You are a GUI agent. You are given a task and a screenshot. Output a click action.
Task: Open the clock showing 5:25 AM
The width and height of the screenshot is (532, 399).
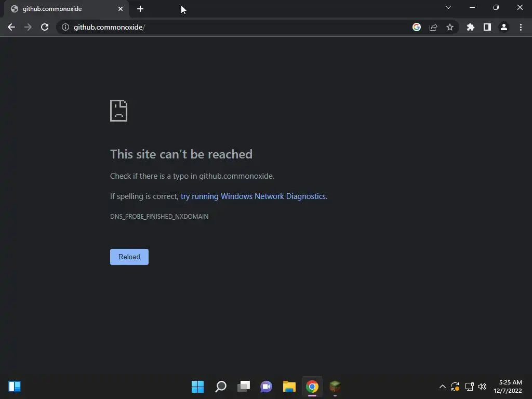pyautogui.click(x=508, y=387)
